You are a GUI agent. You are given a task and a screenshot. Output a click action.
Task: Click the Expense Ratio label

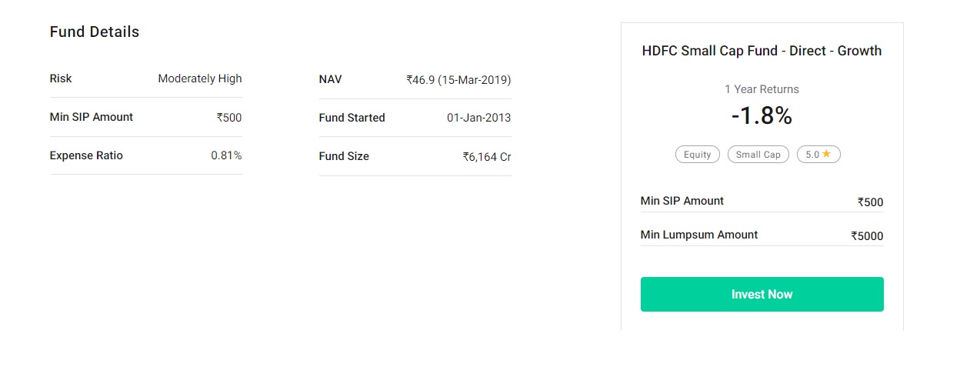86,155
